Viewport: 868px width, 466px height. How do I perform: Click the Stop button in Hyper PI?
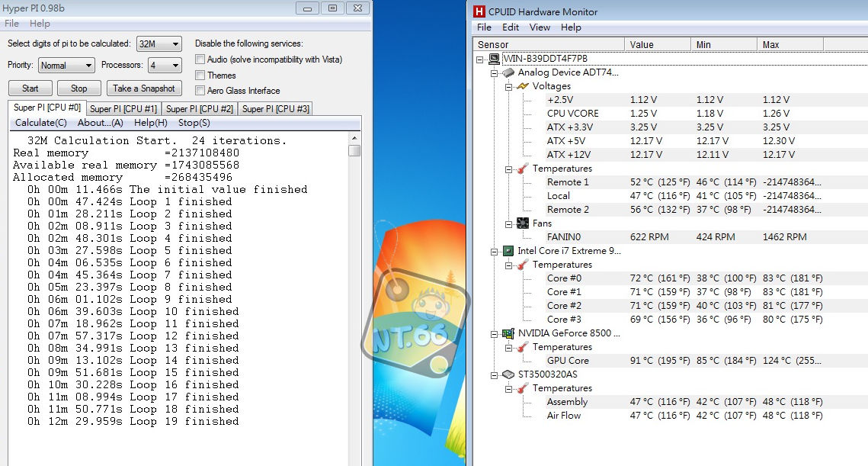pyautogui.click(x=79, y=88)
